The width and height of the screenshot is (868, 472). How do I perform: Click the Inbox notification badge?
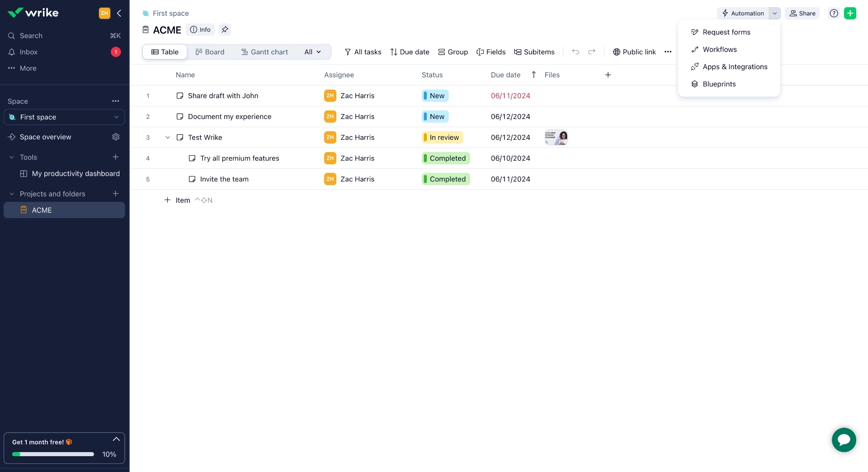click(116, 52)
